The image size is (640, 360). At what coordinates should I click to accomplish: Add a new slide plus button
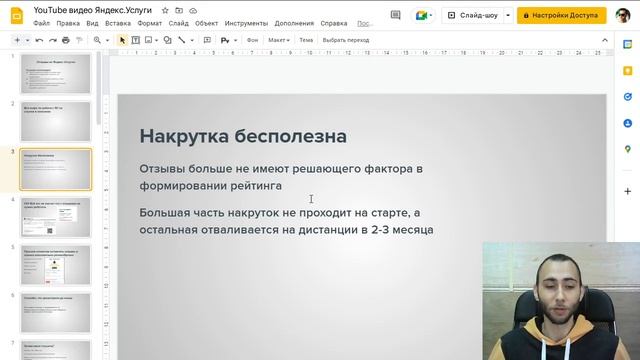click(x=17, y=40)
